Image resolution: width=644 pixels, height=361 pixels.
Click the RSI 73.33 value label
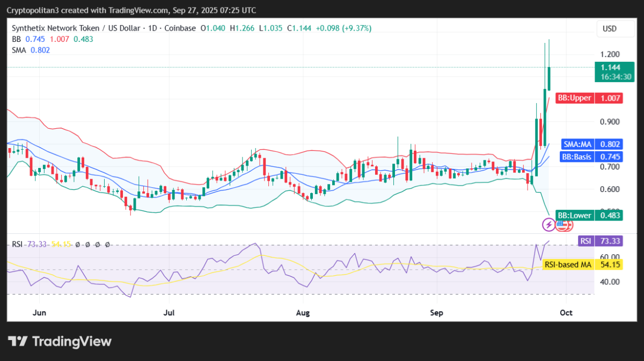[599, 241]
